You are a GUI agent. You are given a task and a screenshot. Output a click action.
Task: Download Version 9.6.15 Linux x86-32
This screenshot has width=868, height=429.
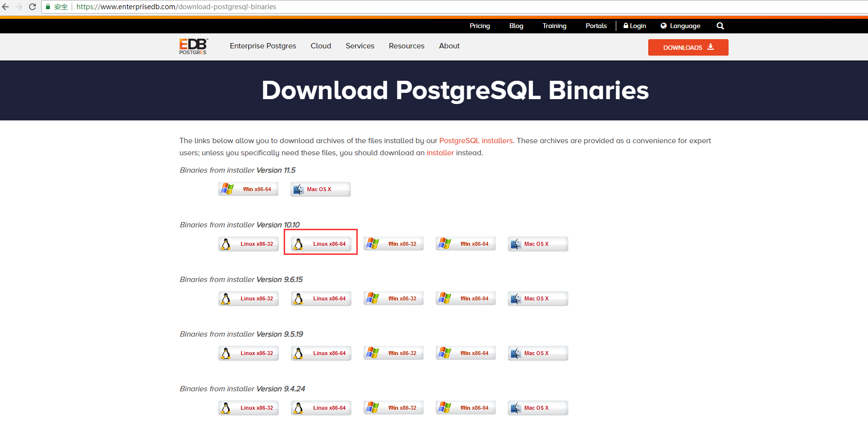pyautogui.click(x=248, y=298)
